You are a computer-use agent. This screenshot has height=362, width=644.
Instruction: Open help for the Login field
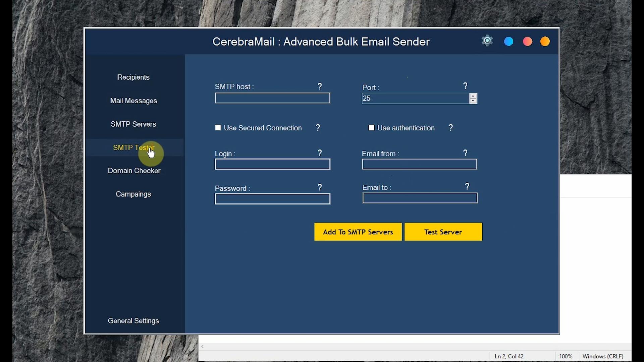319,153
